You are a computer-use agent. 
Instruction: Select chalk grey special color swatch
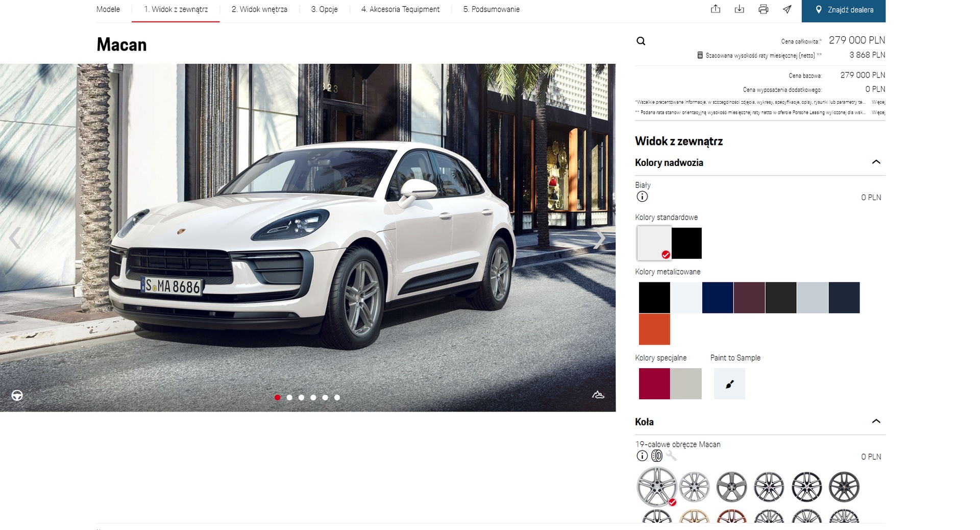pos(686,384)
